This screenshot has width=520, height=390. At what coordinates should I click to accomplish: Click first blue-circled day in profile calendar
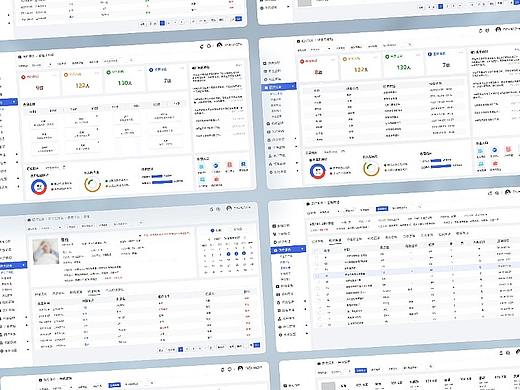pyautogui.click(x=228, y=254)
